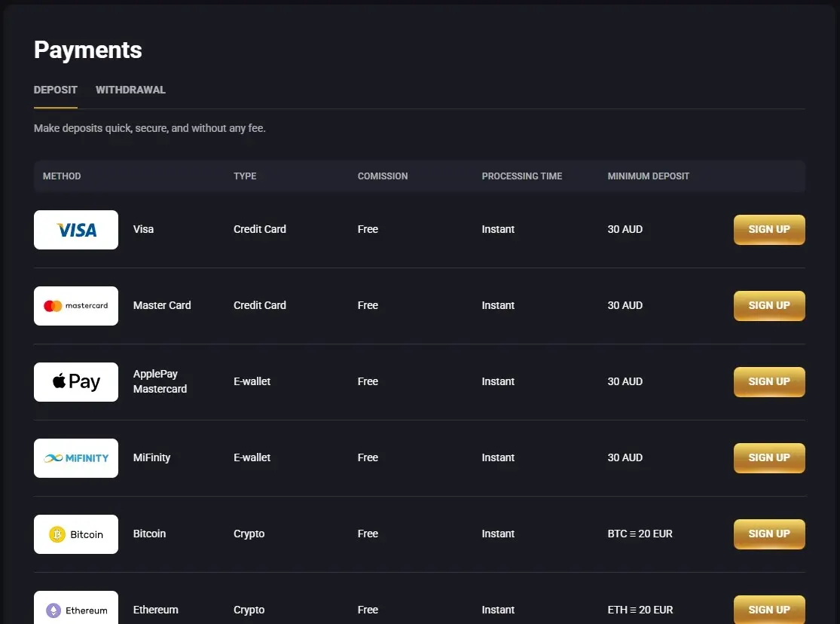Viewport: 840px width, 624px height.
Task: Click the MiFinity logo card
Action: [76, 457]
